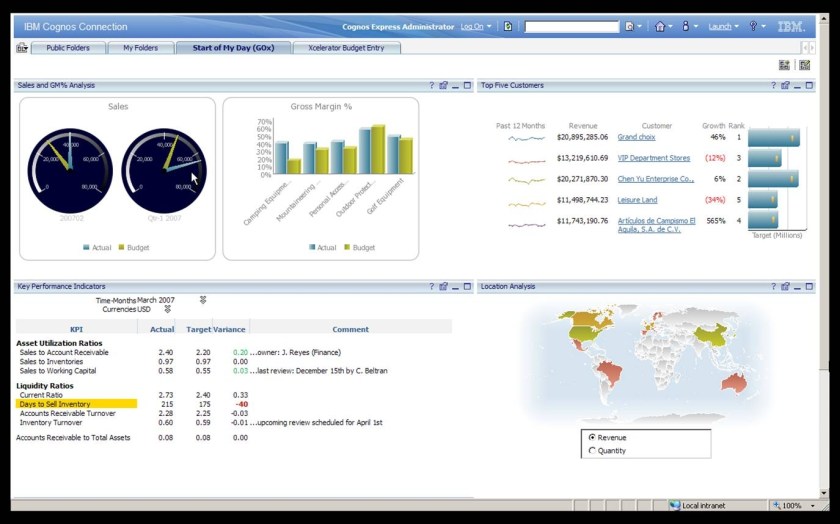The height and width of the screenshot is (524, 840).
Task: Open help for Key Performance Indicators portlet
Action: [432, 287]
